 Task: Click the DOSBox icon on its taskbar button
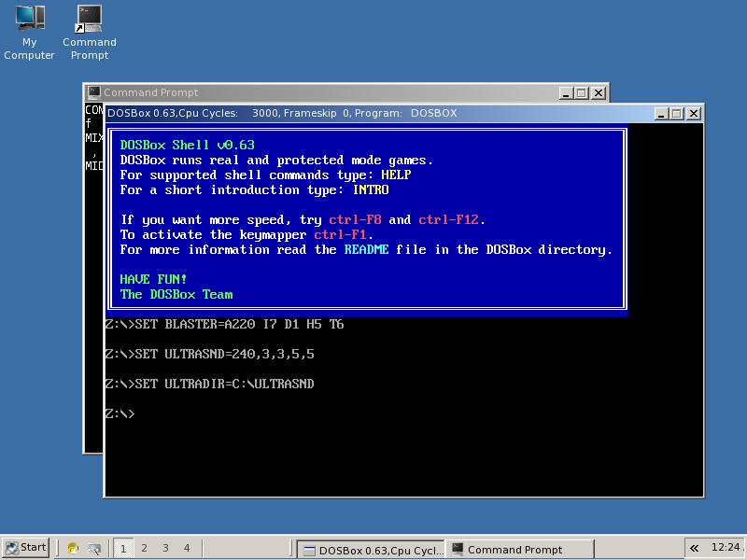click(311, 548)
